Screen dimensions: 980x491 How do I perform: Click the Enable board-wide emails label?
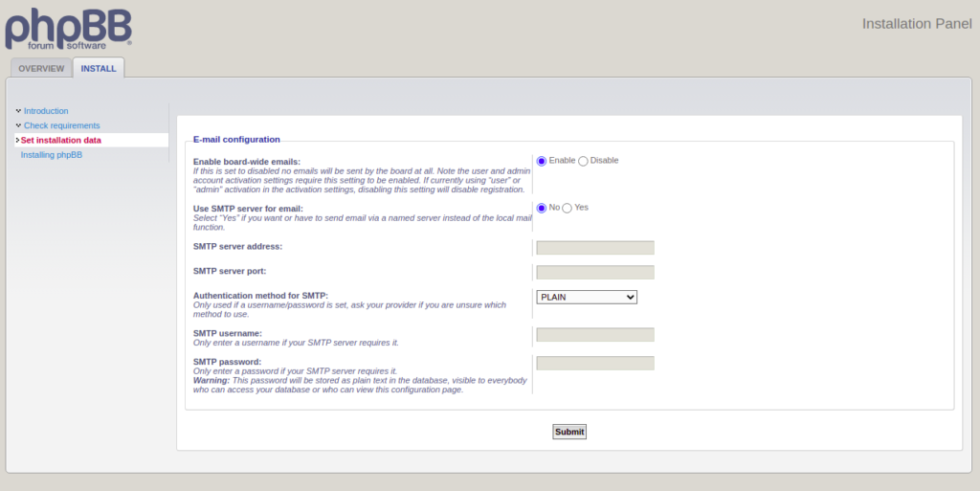pos(247,162)
